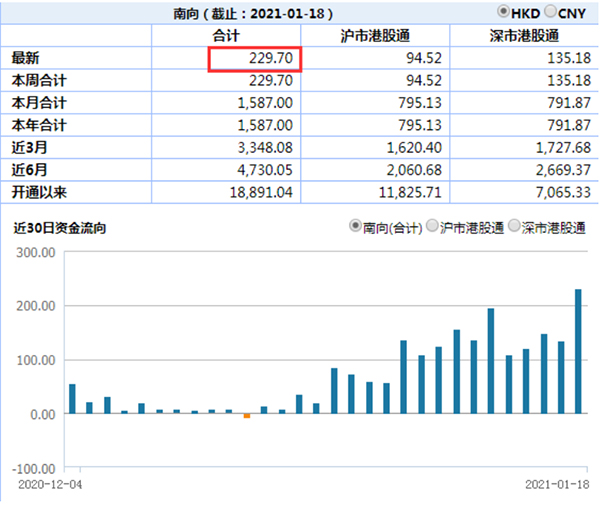Click the 本月合计 row label
Screen dimensions: 600x506
[x=39, y=103]
